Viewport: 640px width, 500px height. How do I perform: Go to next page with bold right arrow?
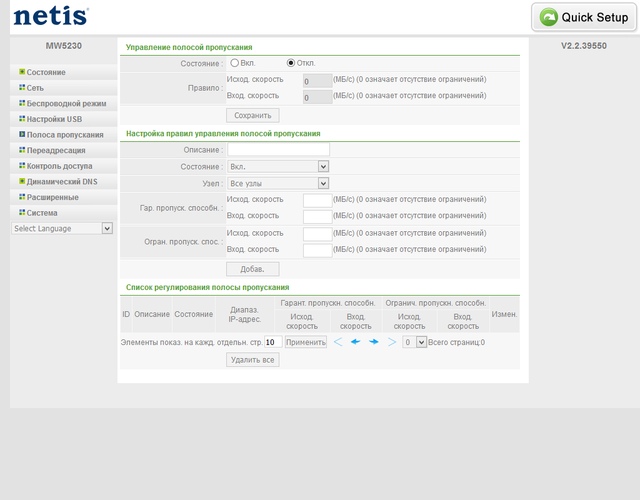[x=373, y=342]
